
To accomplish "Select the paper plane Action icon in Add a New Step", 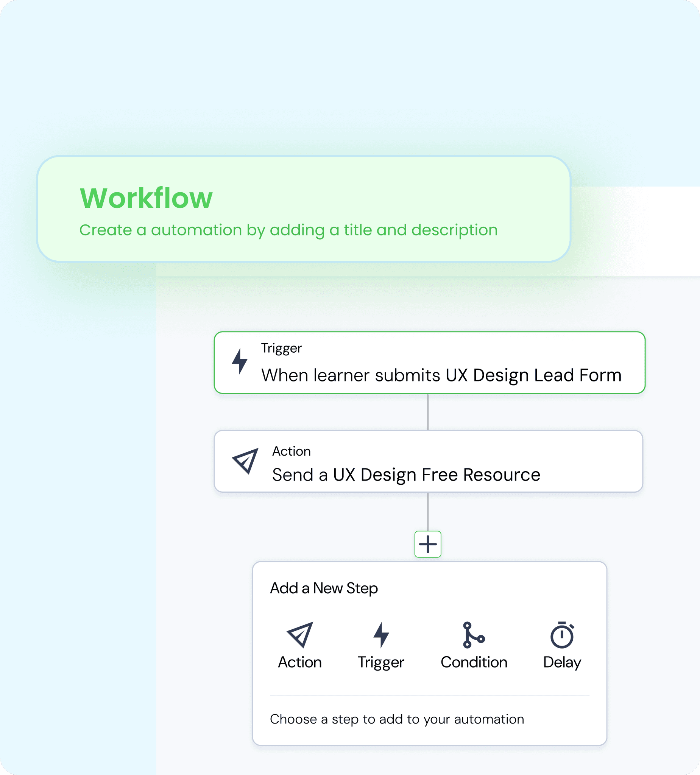I will 299,634.
